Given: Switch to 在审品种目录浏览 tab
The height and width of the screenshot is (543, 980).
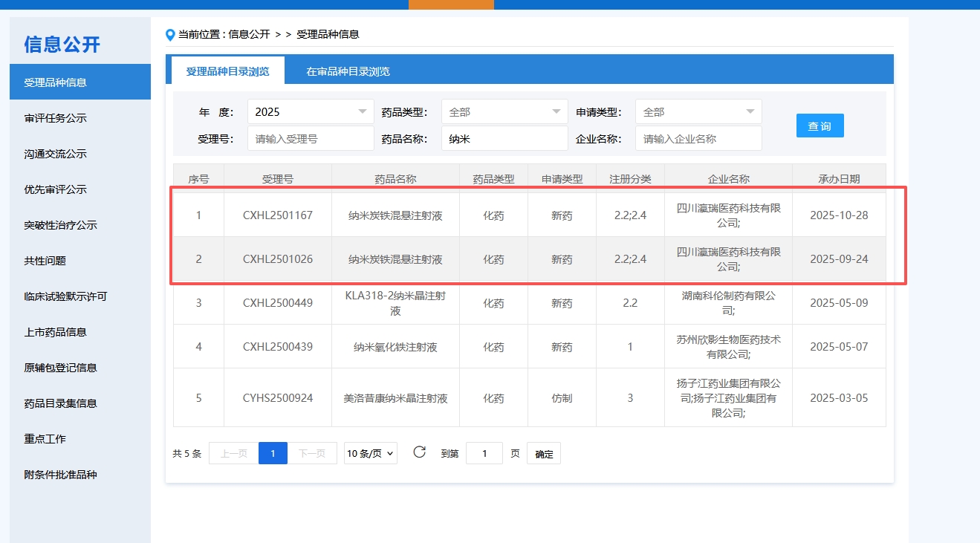Looking at the screenshot, I should pyautogui.click(x=348, y=72).
